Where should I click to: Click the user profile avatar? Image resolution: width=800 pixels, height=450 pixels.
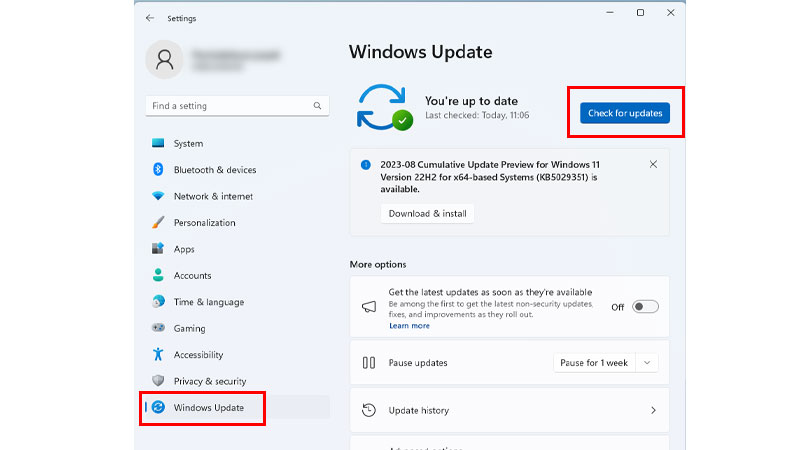[x=164, y=60]
